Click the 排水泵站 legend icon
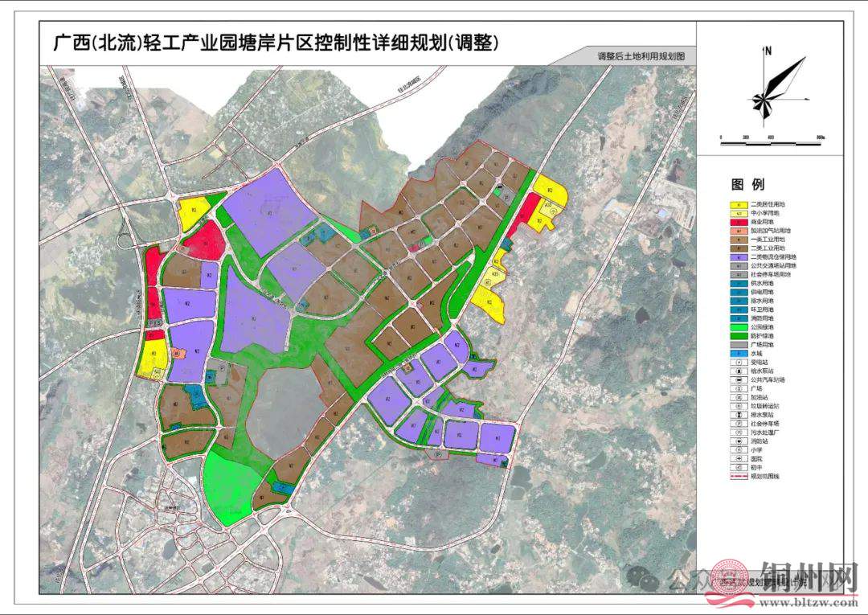The height and width of the screenshot is (615, 868). click(739, 415)
